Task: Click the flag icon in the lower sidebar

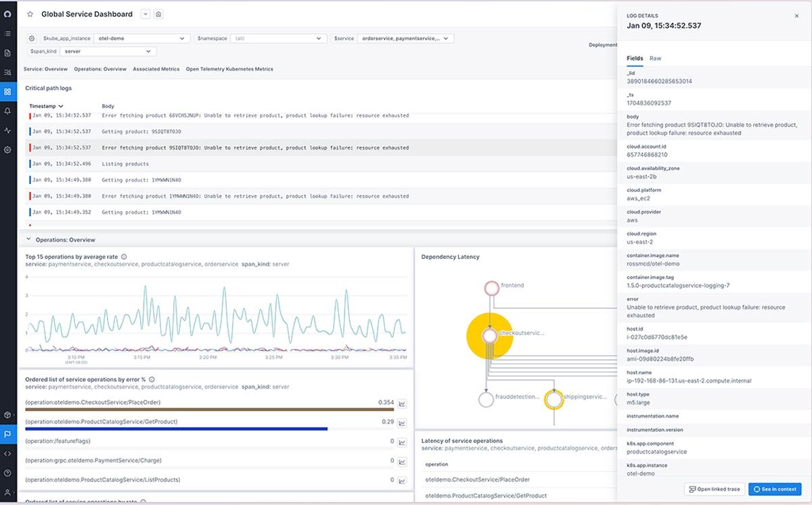Action: click(8, 435)
